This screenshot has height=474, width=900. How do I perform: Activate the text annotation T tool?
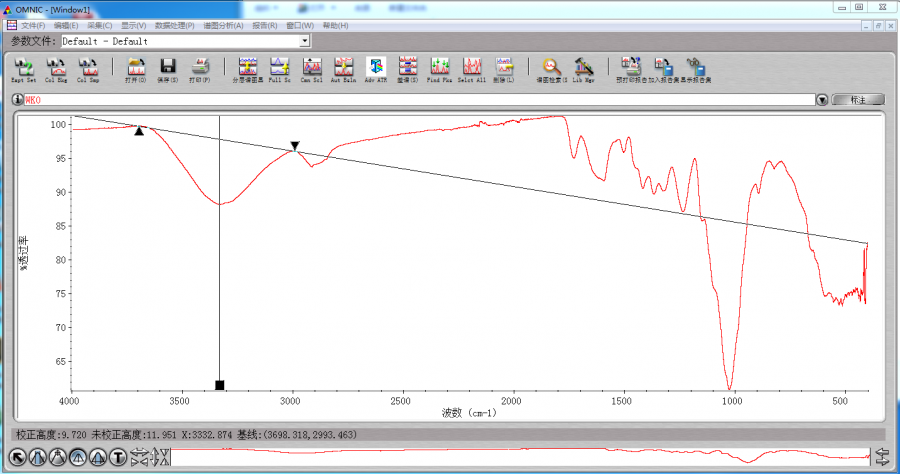coord(117,457)
